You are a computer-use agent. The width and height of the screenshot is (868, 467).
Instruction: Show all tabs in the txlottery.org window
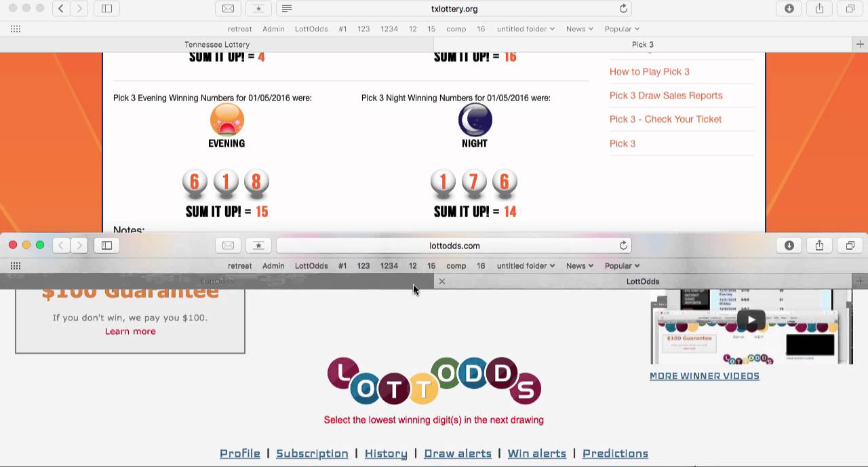point(850,9)
